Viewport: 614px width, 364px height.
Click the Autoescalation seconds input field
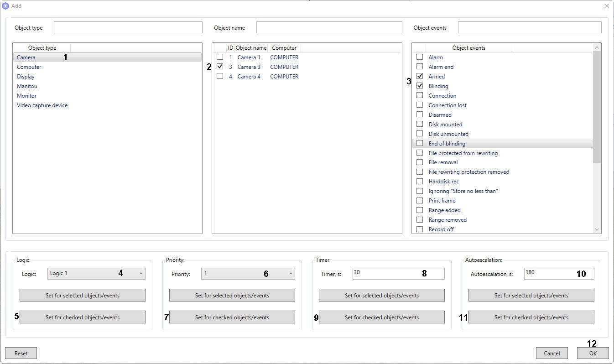(x=559, y=274)
